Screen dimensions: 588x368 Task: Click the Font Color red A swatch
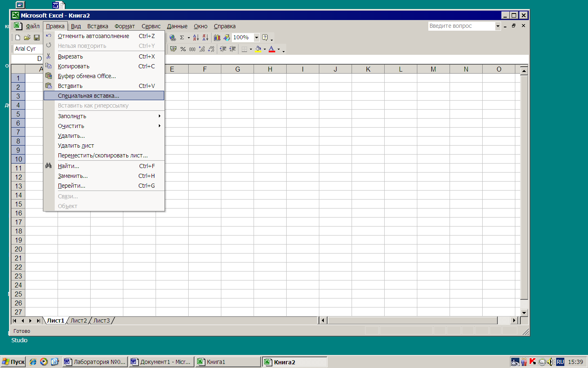272,49
